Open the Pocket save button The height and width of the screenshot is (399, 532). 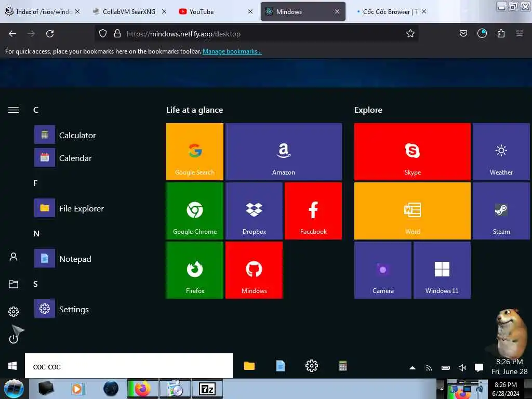pyautogui.click(x=463, y=34)
